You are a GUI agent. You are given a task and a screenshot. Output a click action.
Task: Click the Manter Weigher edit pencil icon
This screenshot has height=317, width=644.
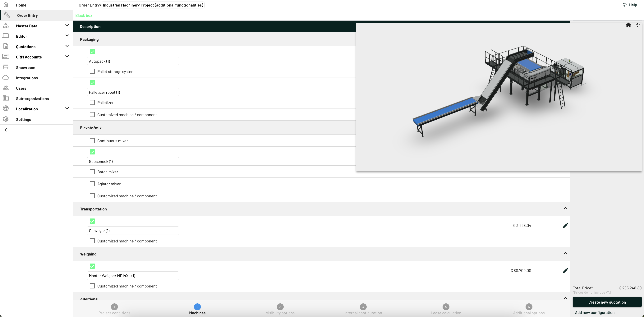565,270
